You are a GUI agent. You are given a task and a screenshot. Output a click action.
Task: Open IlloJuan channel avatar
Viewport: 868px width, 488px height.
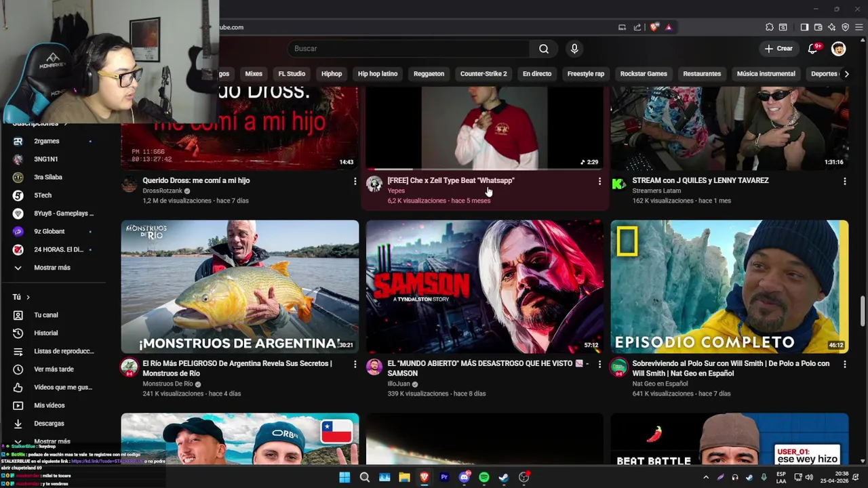[374, 367]
